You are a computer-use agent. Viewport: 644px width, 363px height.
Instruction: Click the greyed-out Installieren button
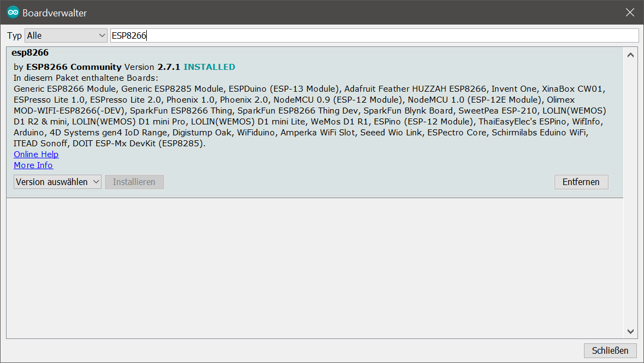pyautogui.click(x=134, y=182)
